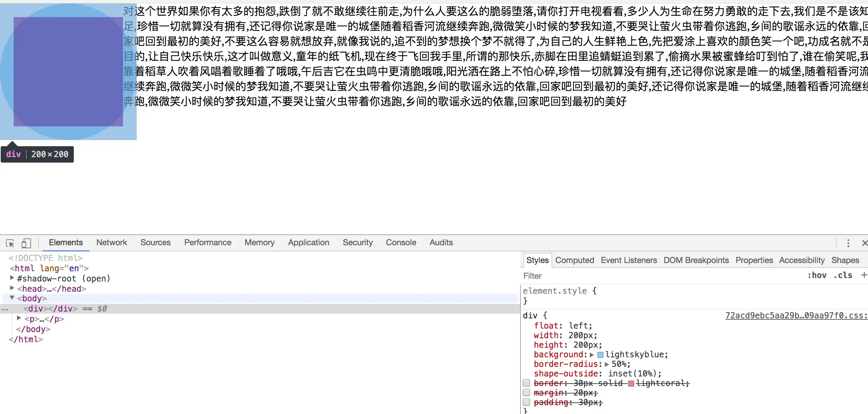Click the lightskyblue color swatch
Viewport: 868px width, 414px height.
[600, 355]
